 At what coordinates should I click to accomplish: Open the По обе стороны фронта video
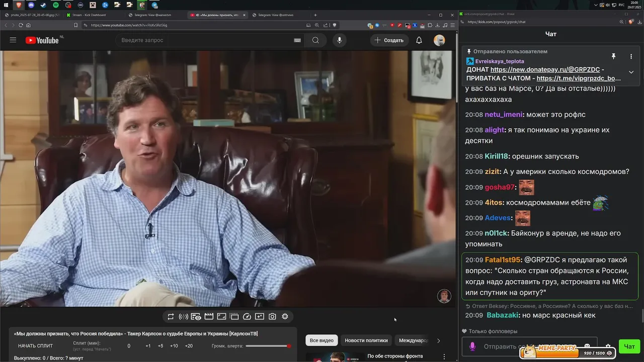pyautogui.click(x=395, y=356)
